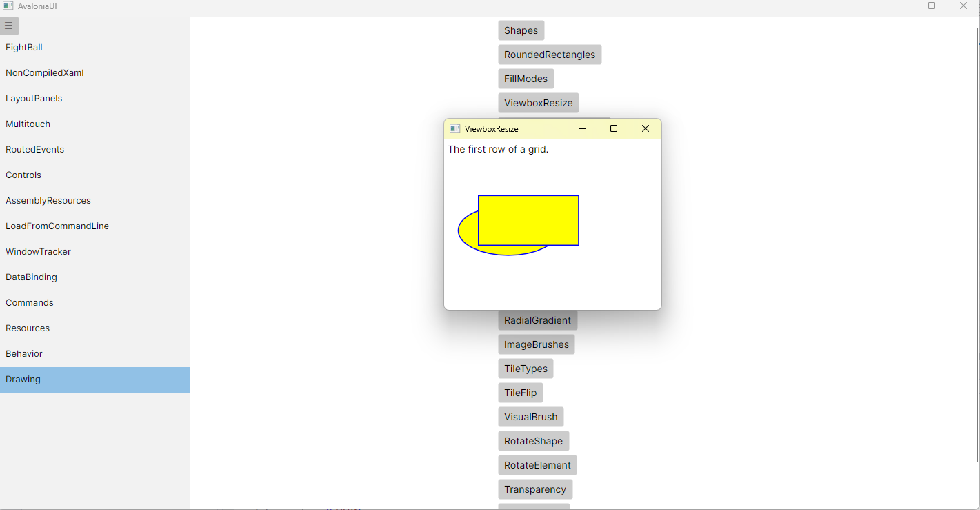Click the yellow ellipse behind the rectangle
The width and height of the screenshot is (980, 510).
click(468, 231)
